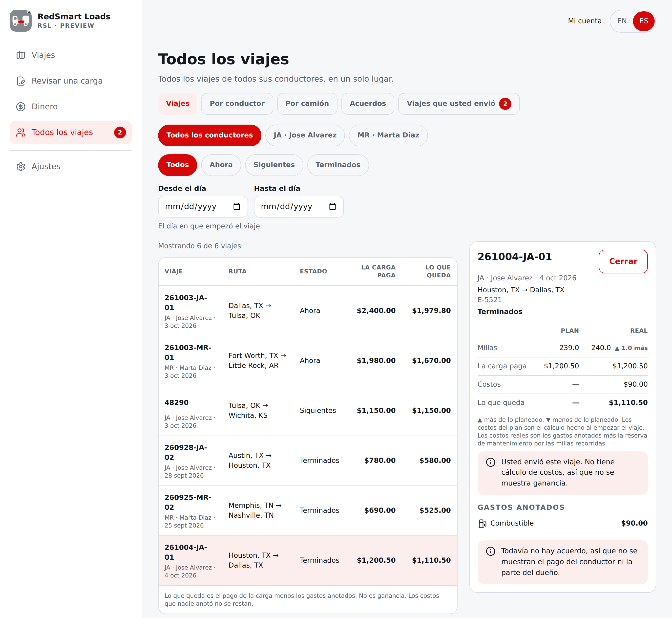The width and height of the screenshot is (672, 618).
Task: Open Dinero in the sidebar
Action: [x=71, y=107]
